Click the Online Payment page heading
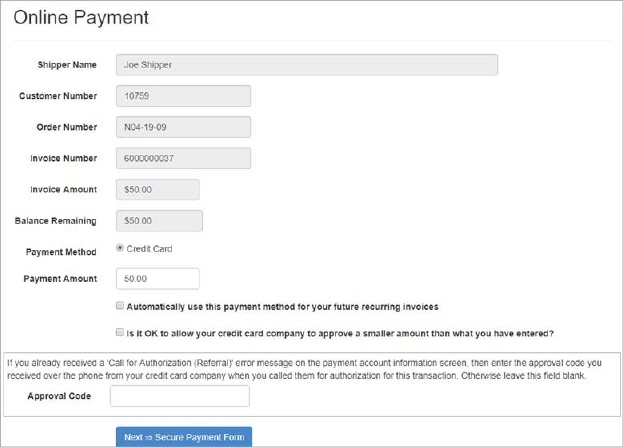 [x=81, y=18]
